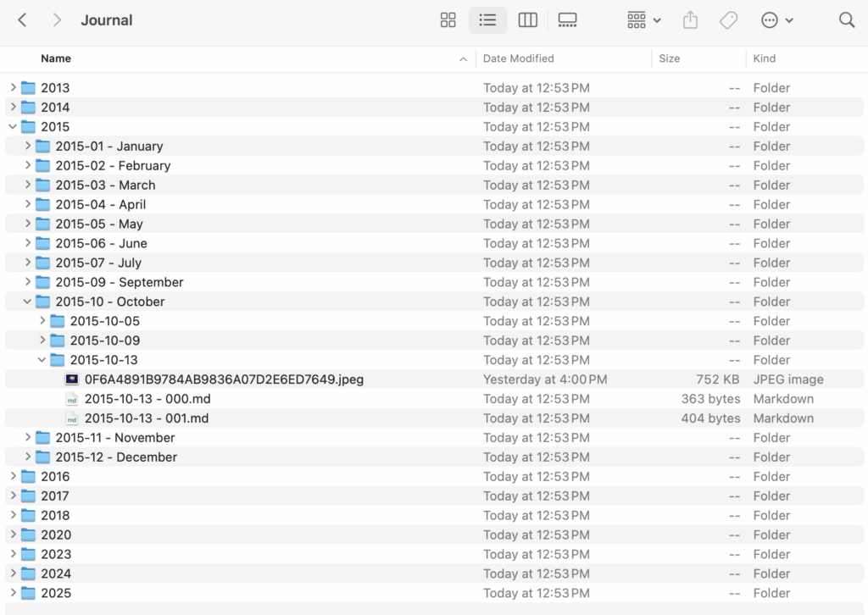The image size is (868, 615).
Task: Open the More actions ellipsis menu
Action: tap(776, 20)
